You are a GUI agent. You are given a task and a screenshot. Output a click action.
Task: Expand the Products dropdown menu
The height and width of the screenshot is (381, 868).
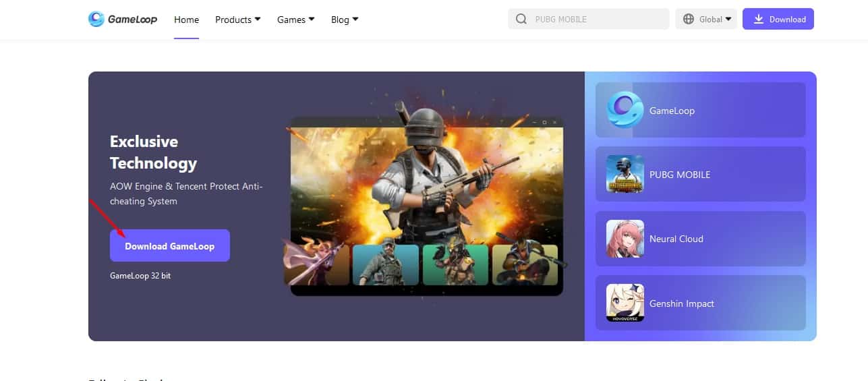pyautogui.click(x=237, y=20)
